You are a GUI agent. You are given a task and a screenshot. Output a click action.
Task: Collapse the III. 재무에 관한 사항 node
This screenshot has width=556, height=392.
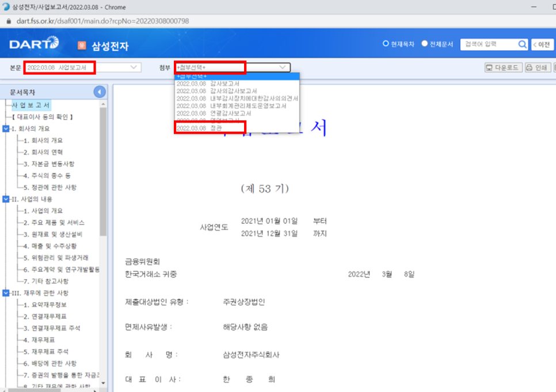6,293
